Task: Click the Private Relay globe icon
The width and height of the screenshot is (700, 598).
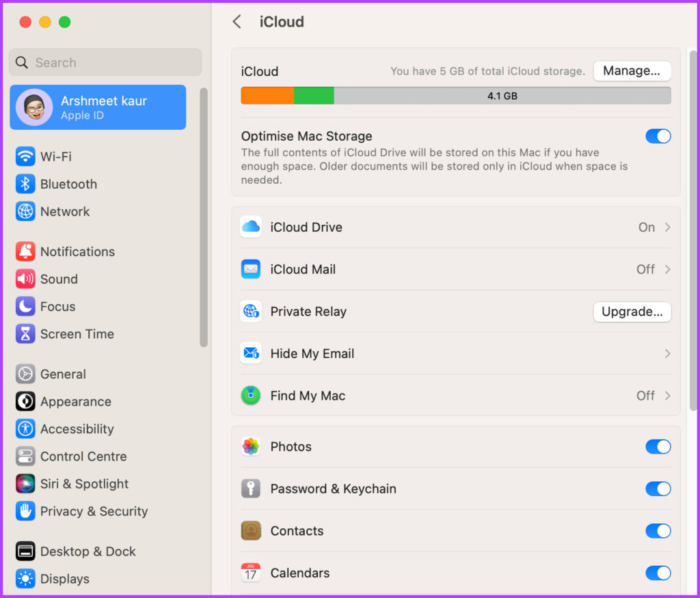Action: [x=251, y=312]
